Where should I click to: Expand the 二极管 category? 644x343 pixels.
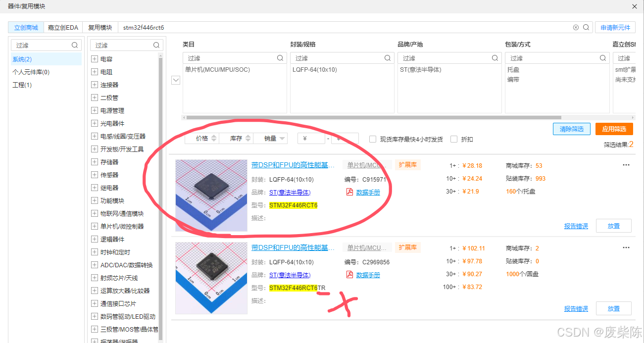[x=95, y=98]
